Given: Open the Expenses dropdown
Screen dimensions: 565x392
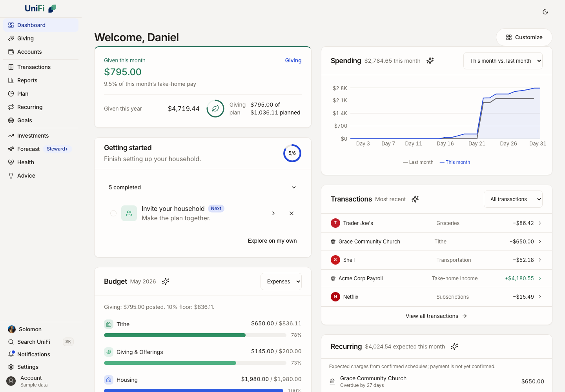Looking at the screenshot, I should (x=281, y=281).
